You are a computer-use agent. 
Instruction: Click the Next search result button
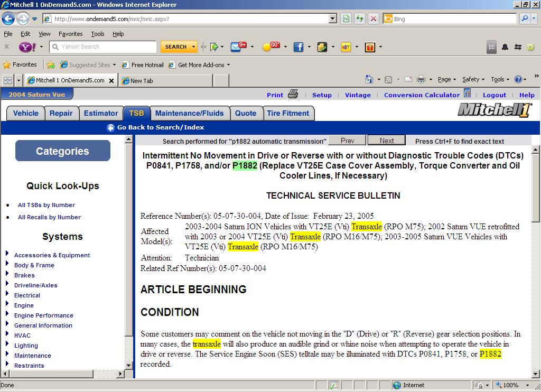tap(386, 141)
